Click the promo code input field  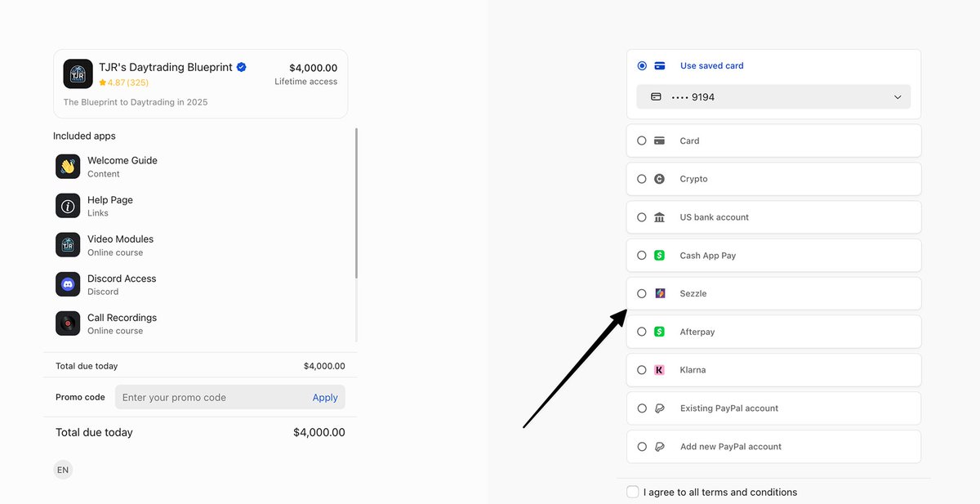coord(230,398)
